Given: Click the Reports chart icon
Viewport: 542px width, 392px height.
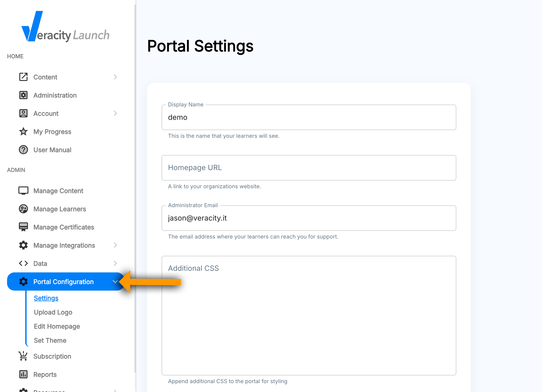Looking at the screenshot, I should [23, 374].
